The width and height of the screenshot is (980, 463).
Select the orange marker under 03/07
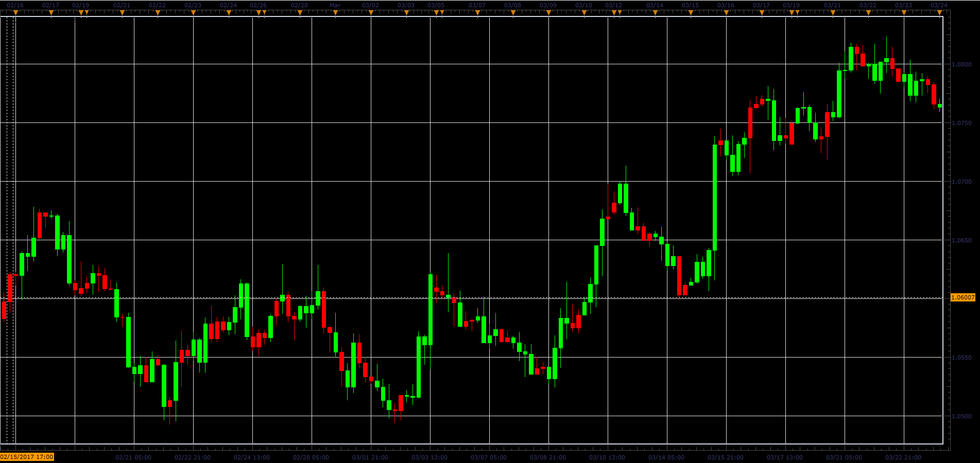(477, 13)
